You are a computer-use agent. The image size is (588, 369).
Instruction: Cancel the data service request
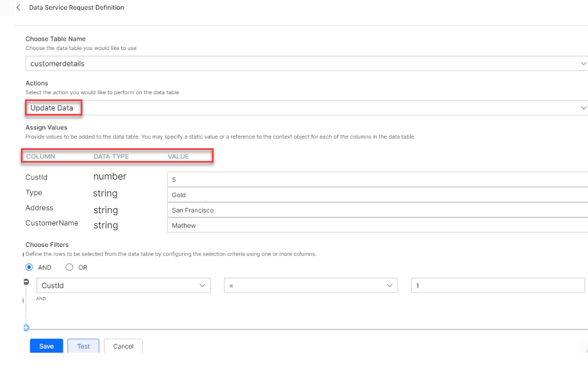[123, 346]
